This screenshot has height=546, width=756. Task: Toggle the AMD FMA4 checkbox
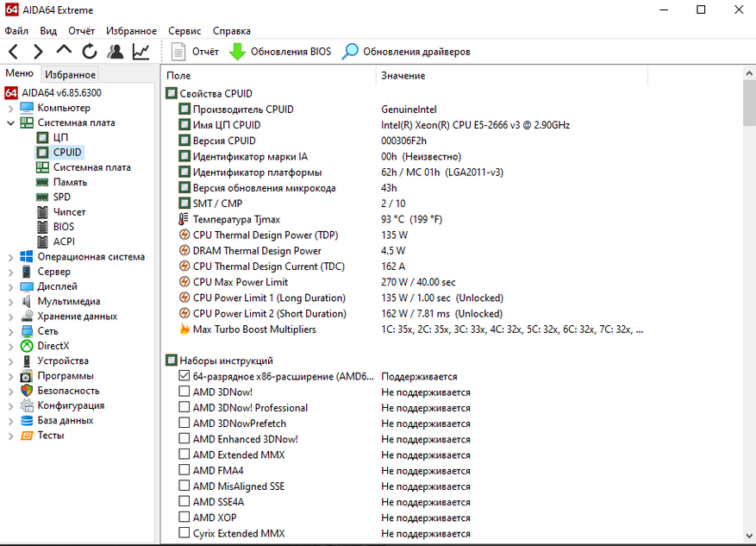point(184,471)
